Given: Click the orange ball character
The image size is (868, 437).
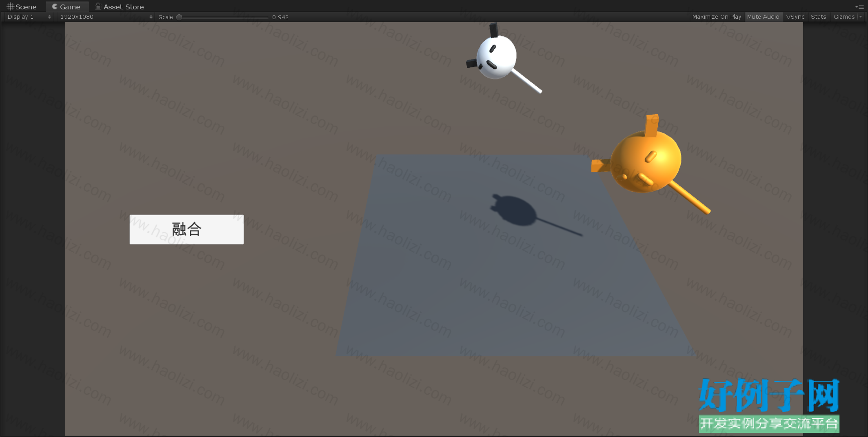Looking at the screenshot, I should coord(646,161).
